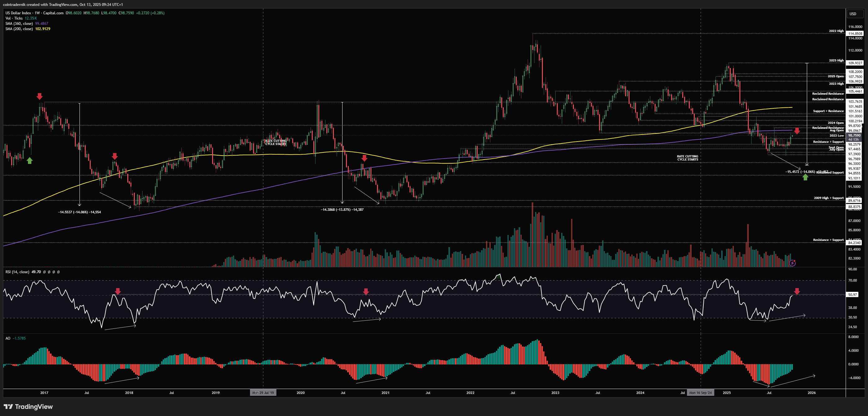Click the red down arrow beside the Aug Open label
Screen dimensions: 868x416
click(x=797, y=131)
